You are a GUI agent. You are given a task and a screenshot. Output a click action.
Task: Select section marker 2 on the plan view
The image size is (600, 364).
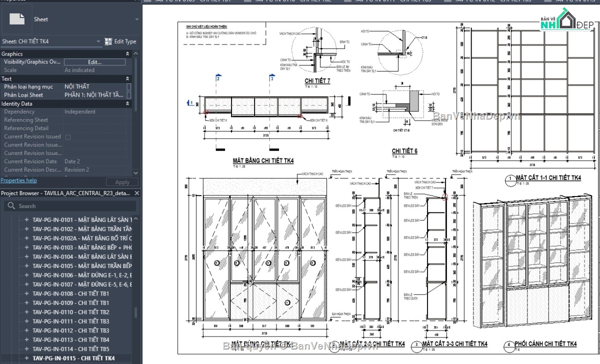point(218,78)
